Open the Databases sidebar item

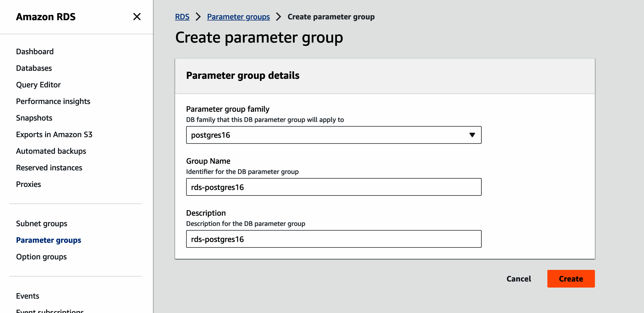[x=34, y=68]
